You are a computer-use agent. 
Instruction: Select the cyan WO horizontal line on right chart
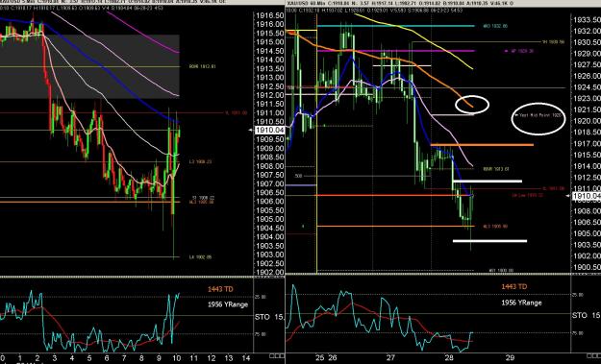[x=396, y=26]
